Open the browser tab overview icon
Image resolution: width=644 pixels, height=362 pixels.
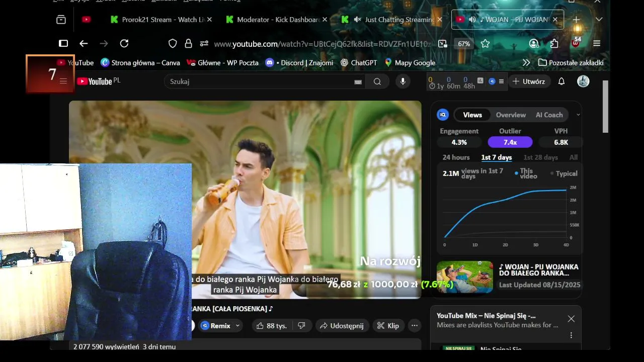(x=61, y=20)
